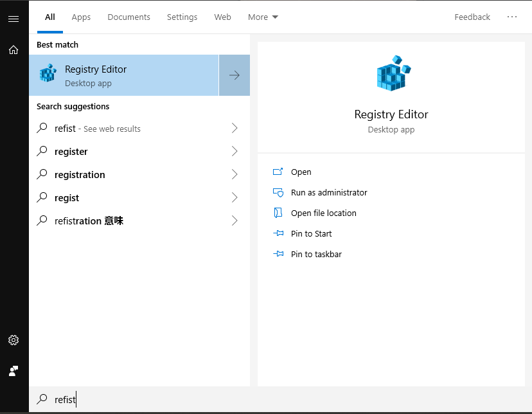Select the Registry Editor best match result
The height and width of the screenshot is (414, 532).
(124, 75)
